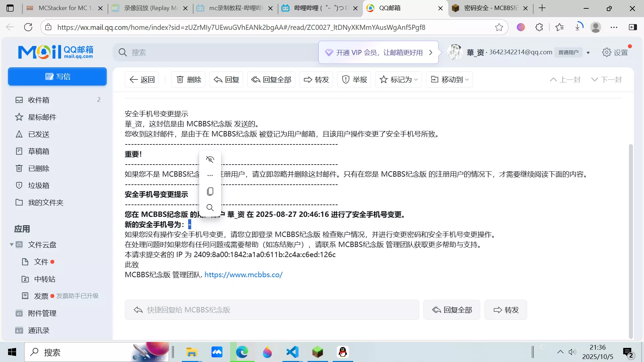Open the account dropdown arrow next to 普通用户

pos(588,53)
